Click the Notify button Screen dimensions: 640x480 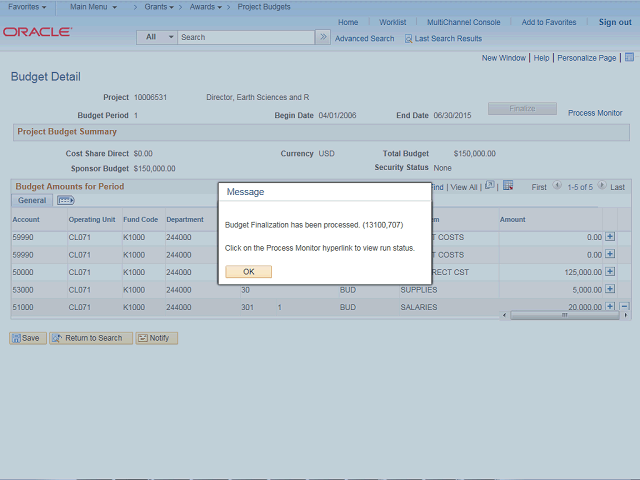coord(156,338)
